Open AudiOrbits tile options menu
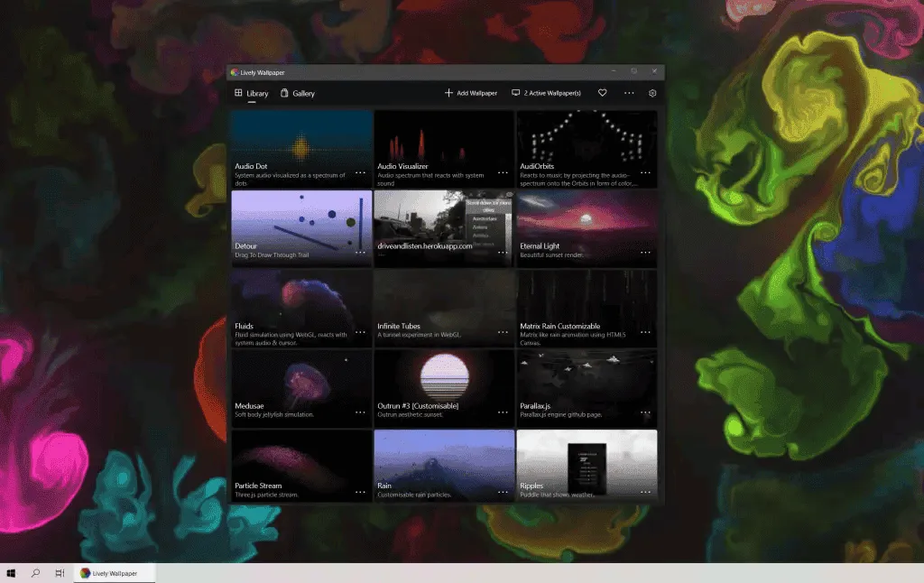 click(x=645, y=172)
